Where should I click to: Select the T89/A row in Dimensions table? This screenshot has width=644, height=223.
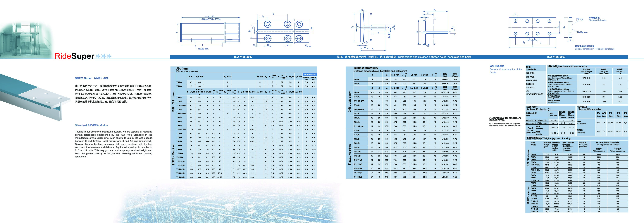click(179, 121)
